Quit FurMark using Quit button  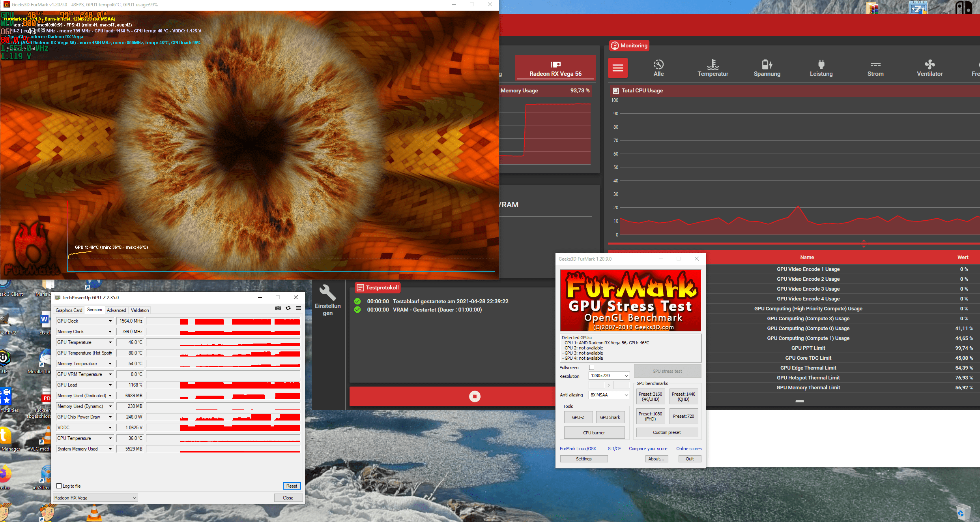tap(690, 459)
